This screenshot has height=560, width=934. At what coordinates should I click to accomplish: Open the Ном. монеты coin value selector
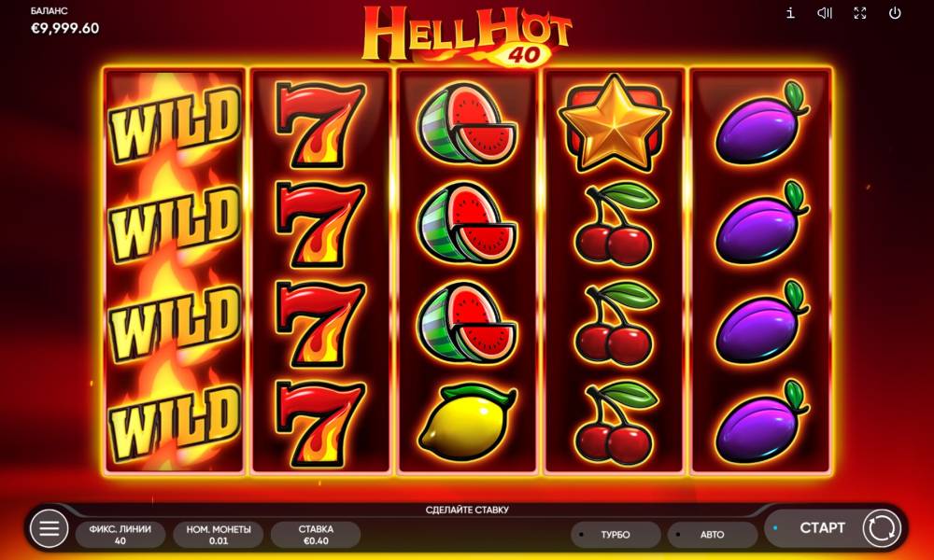(219, 535)
